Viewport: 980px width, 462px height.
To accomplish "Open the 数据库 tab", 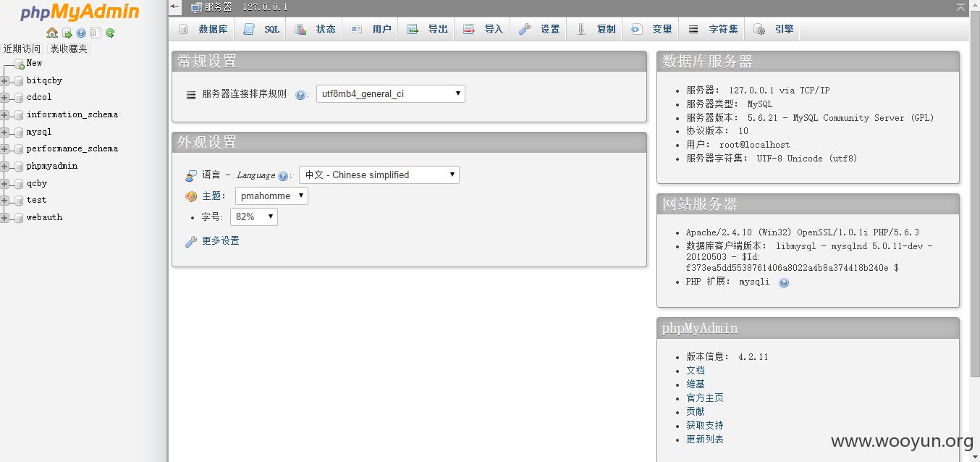I will pos(203,29).
